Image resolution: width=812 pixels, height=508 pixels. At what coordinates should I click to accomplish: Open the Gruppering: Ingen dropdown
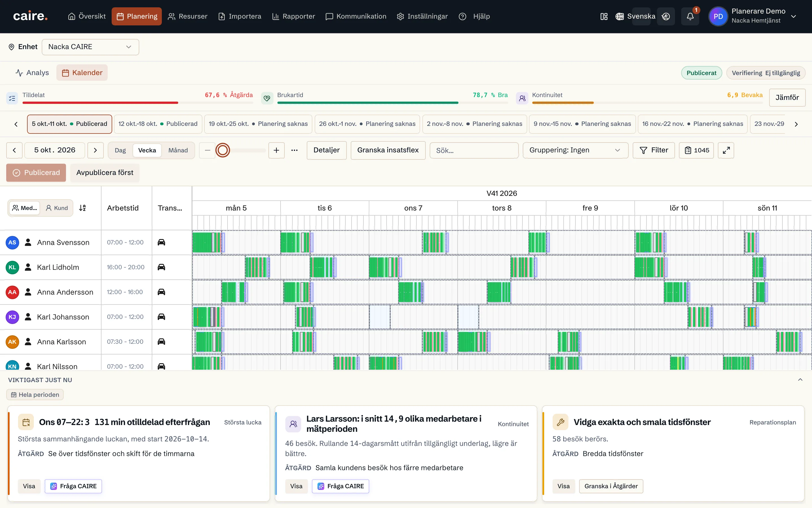point(575,150)
